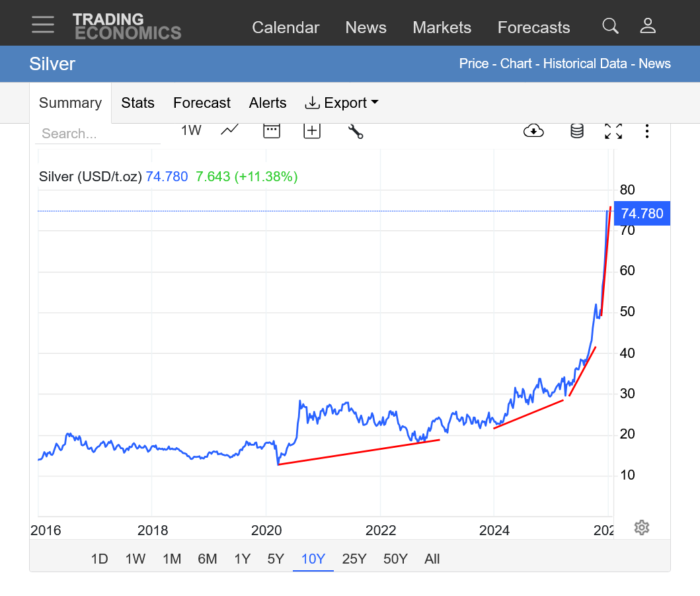
Task: Switch to the Stats tab
Action: [x=137, y=103]
